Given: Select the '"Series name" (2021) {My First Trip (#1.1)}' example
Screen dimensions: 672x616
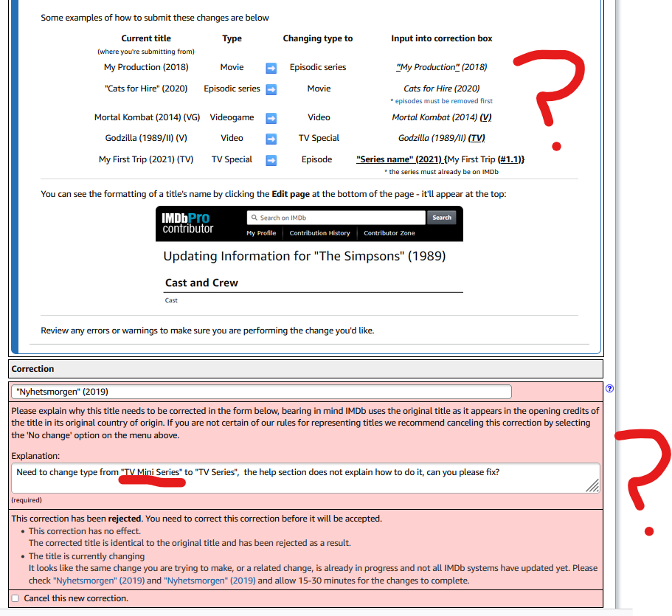Looking at the screenshot, I should pyautogui.click(x=440, y=159).
